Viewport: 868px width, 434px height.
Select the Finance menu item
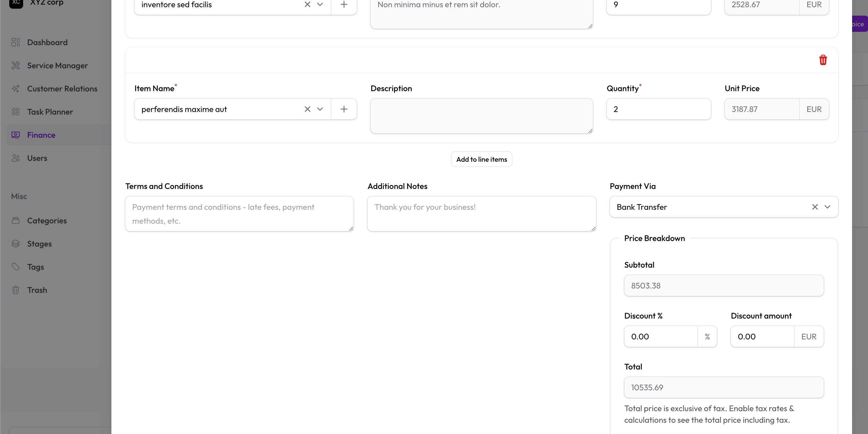[x=41, y=135]
